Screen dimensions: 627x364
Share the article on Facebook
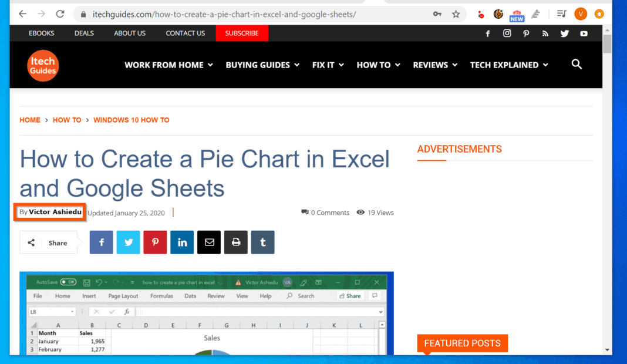tap(101, 242)
